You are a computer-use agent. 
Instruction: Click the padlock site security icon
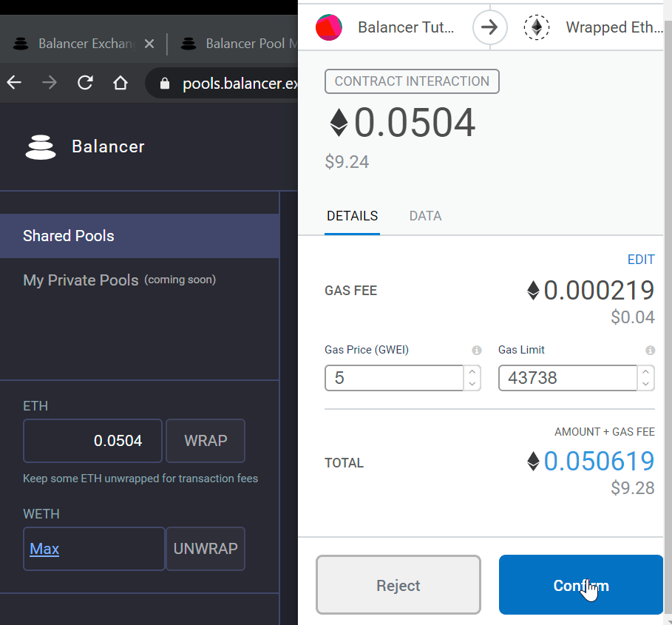pyautogui.click(x=165, y=83)
